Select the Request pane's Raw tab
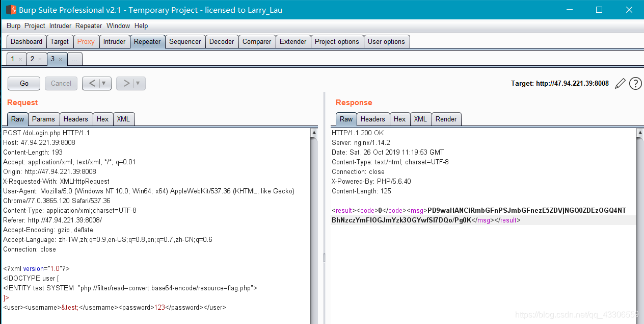Image resolution: width=644 pixels, height=324 pixels. coord(18,119)
